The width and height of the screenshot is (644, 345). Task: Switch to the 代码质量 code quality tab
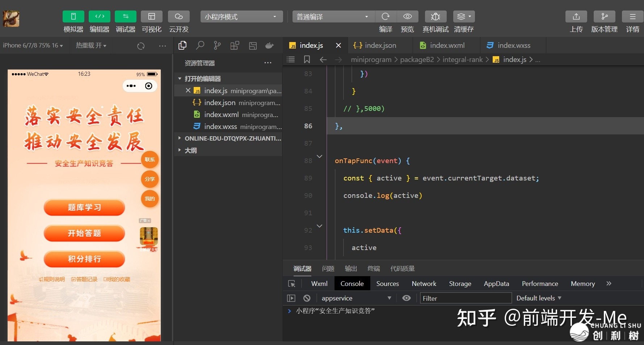(x=403, y=269)
